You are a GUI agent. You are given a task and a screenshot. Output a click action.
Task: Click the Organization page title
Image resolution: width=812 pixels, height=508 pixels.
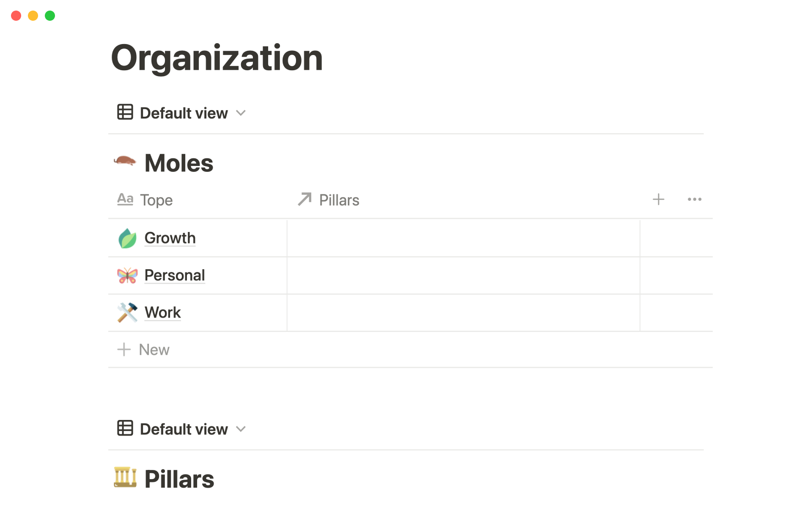pyautogui.click(x=217, y=58)
